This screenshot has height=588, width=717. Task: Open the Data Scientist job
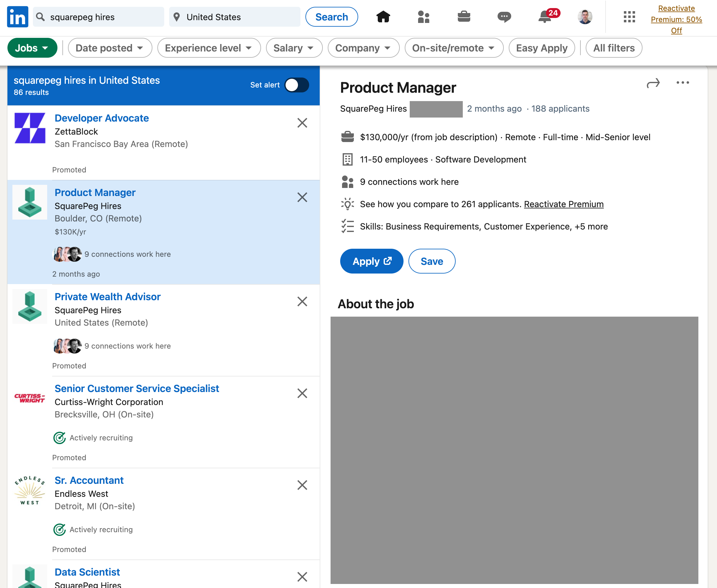tap(87, 572)
